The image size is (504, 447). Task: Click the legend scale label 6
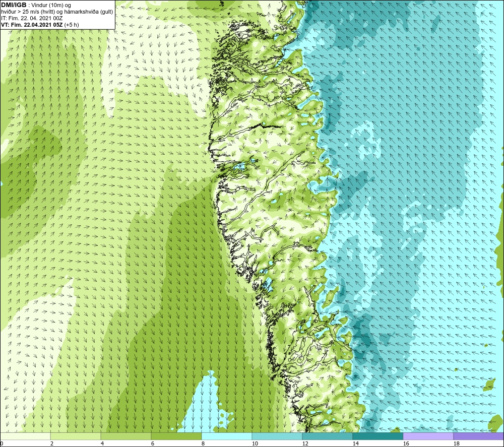point(152,444)
